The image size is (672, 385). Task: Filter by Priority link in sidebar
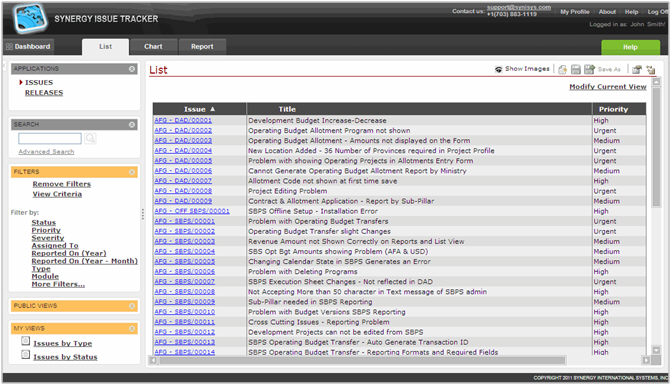pyautogui.click(x=46, y=230)
